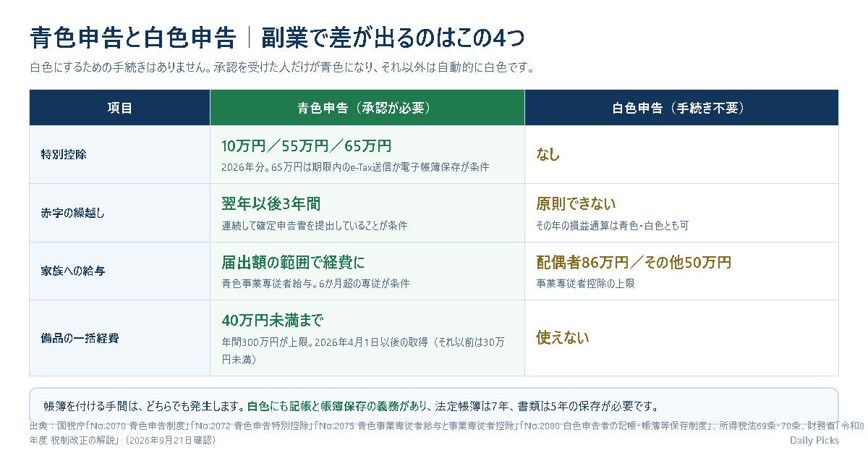Click the note '事業専従者控除の上限'
Screen dimensions: 868x456
coord(585,284)
